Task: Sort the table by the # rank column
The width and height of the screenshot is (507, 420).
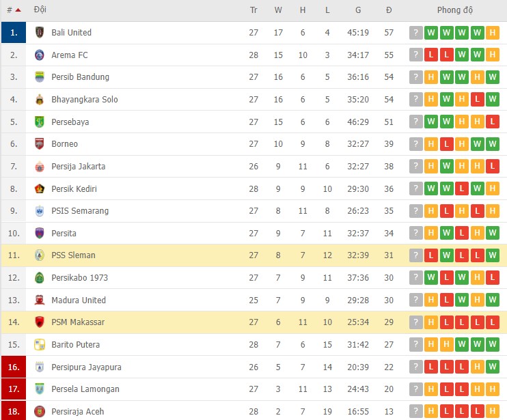Action: click(13, 10)
